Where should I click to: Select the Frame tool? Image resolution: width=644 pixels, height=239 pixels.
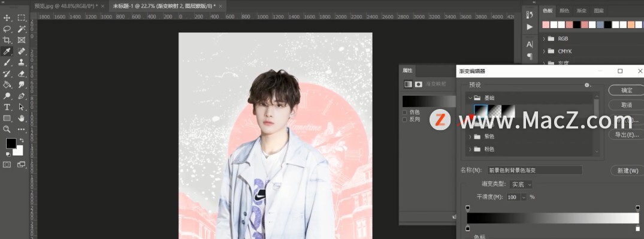point(22,40)
